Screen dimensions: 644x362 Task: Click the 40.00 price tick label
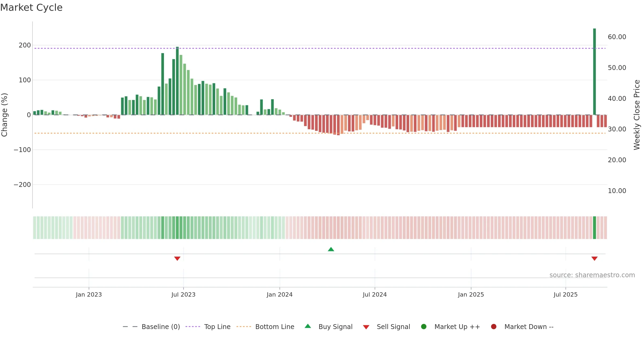pyautogui.click(x=617, y=98)
